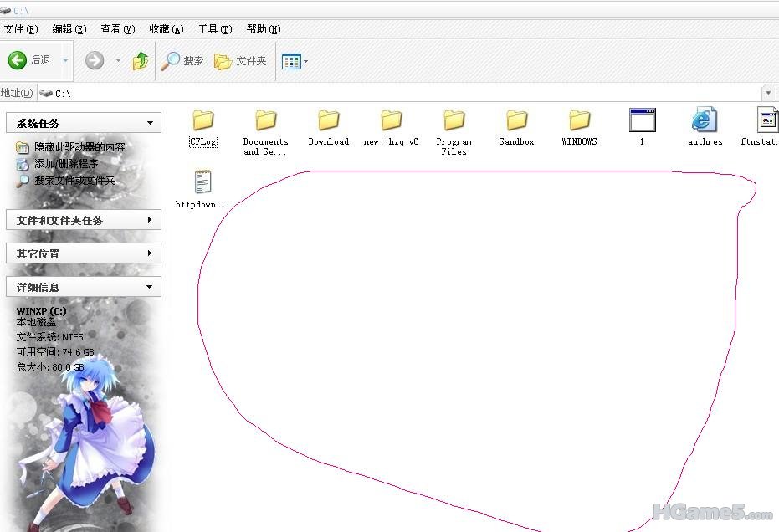The height and width of the screenshot is (532, 779).
Task: Open the 文件(F) menu
Action: (21, 29)
